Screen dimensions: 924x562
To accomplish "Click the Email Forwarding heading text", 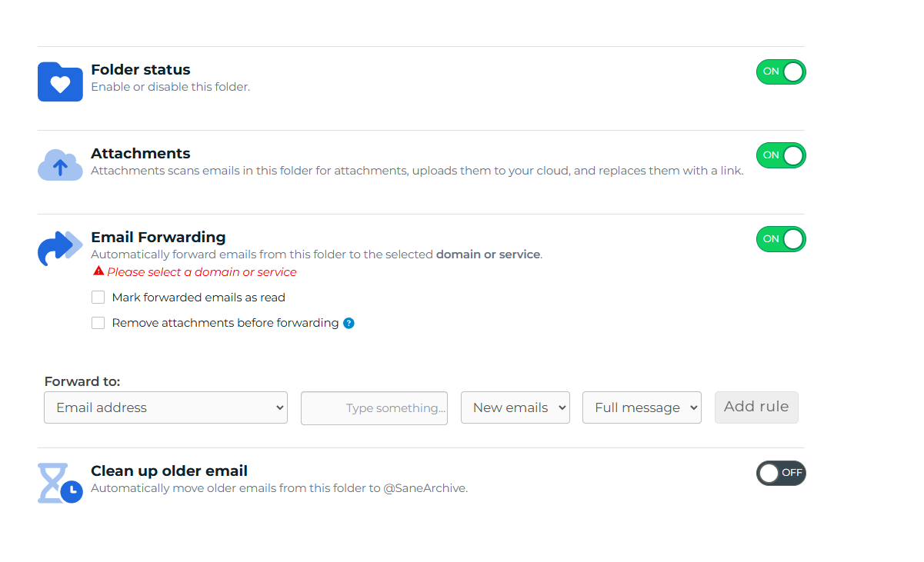I will [158, 237].
